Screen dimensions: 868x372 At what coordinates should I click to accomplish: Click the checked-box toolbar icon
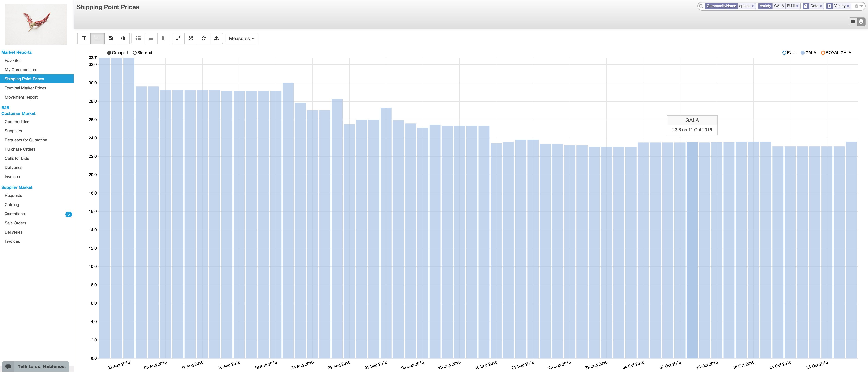(110, 38)
